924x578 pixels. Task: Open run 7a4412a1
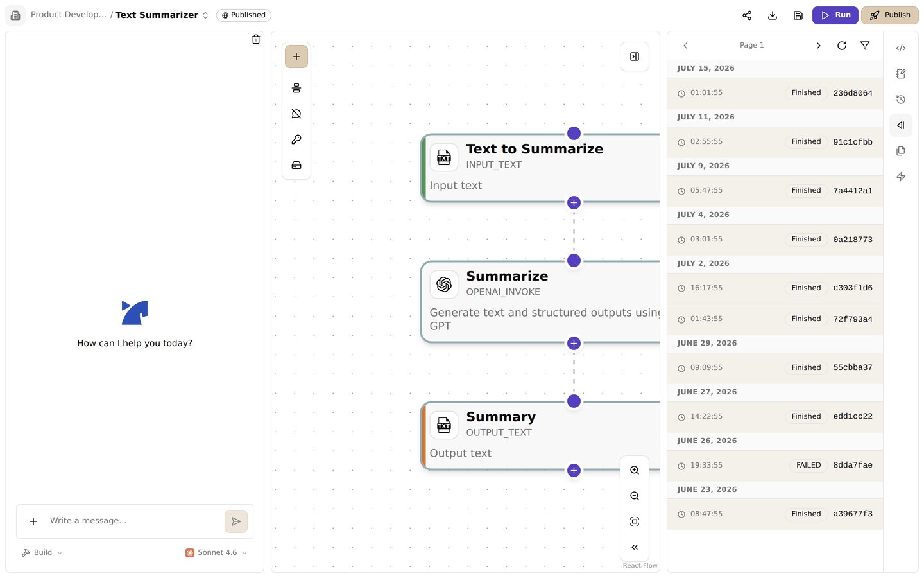pos(775,191)
